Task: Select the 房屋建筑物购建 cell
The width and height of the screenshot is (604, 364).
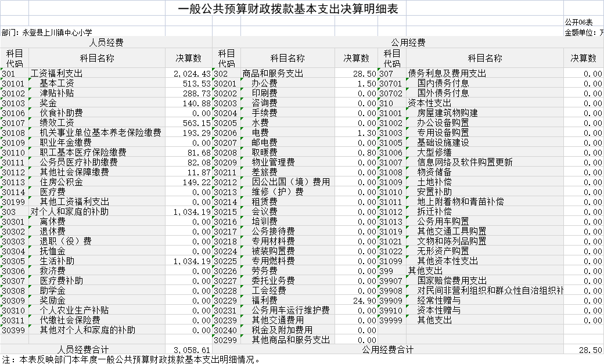Action: [447, 113]
